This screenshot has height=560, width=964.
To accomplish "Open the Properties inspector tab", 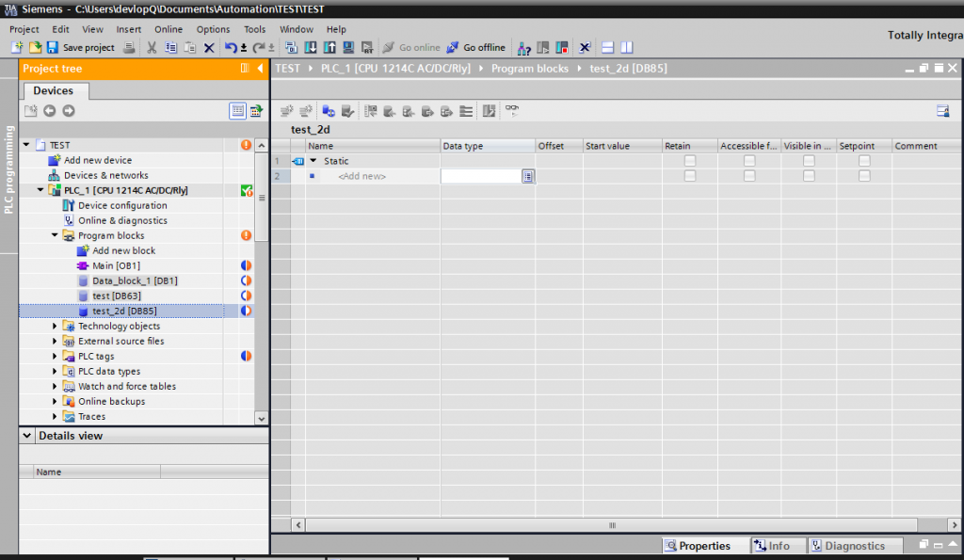I will pos(705,546).
